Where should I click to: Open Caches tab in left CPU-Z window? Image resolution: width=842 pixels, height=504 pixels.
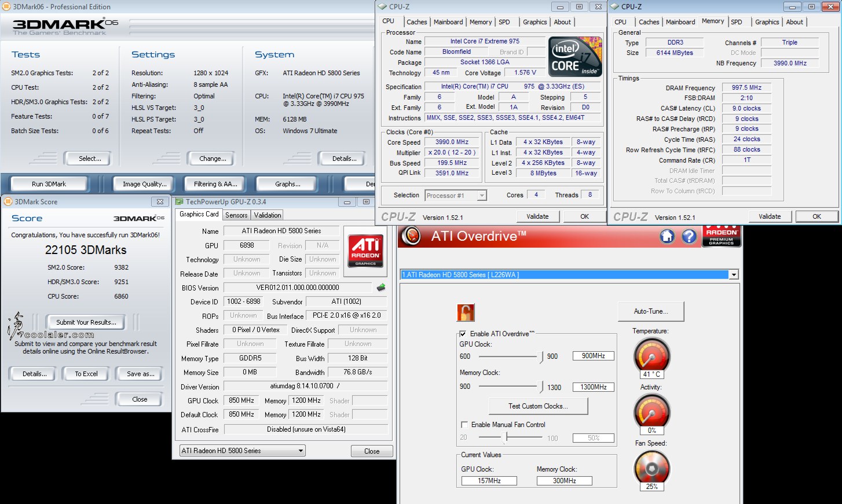(x=417, y=22)
